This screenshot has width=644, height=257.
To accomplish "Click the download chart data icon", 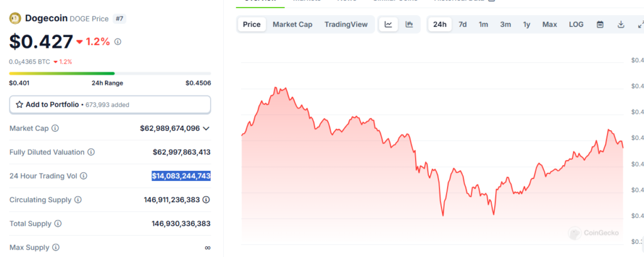I will (621, 25).
